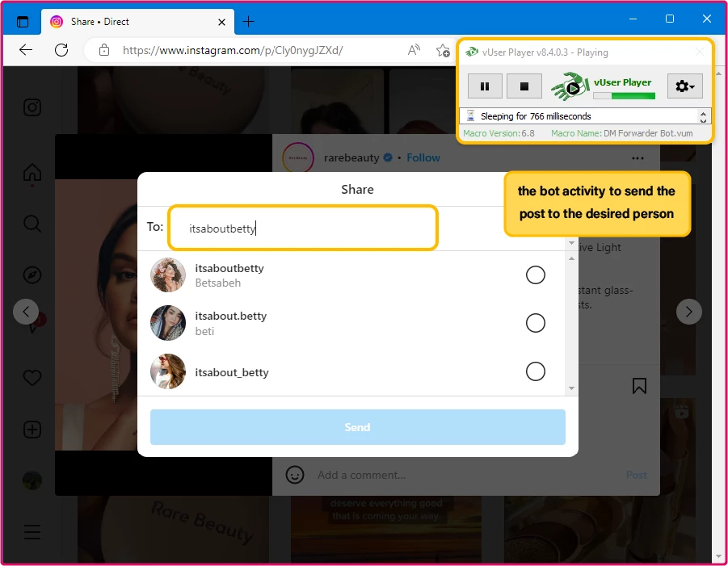
Task: Open post options three-dot menu
Action: (638, 158)
